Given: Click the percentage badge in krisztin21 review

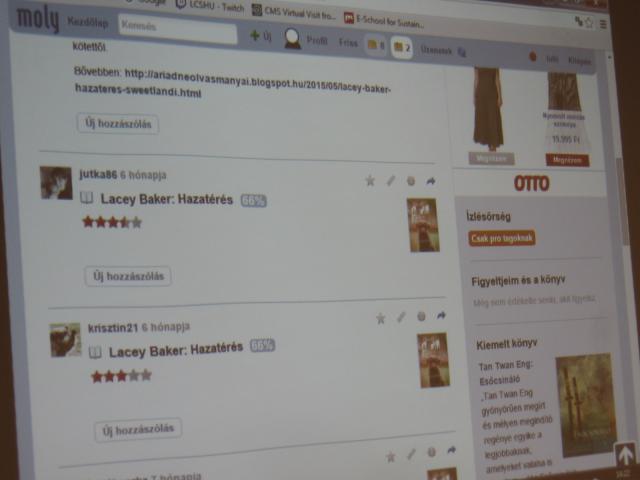Looking at the screenshot, I should tap(262, 346).
